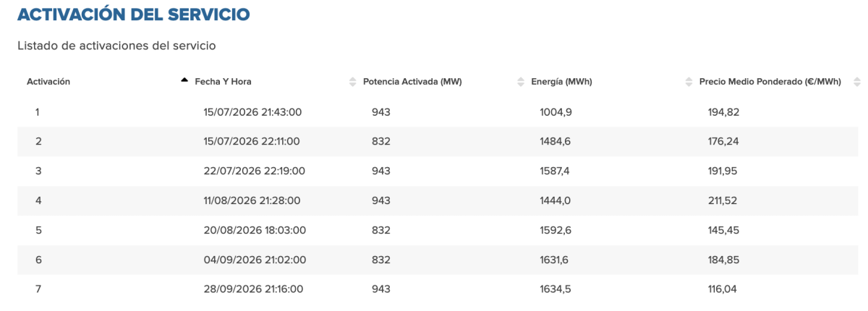This screenshot has width=868, height=311.
Task: Click the Activación del Servicio heading
Action: 134,14
